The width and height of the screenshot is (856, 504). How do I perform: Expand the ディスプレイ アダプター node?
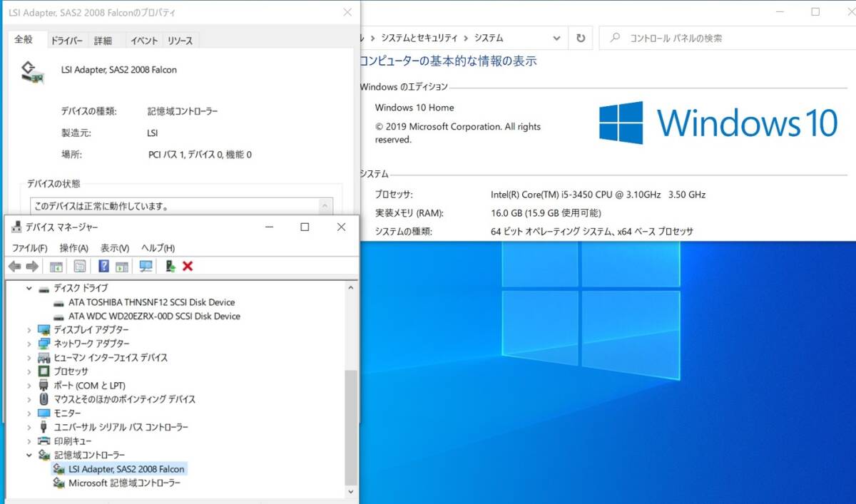29,330
